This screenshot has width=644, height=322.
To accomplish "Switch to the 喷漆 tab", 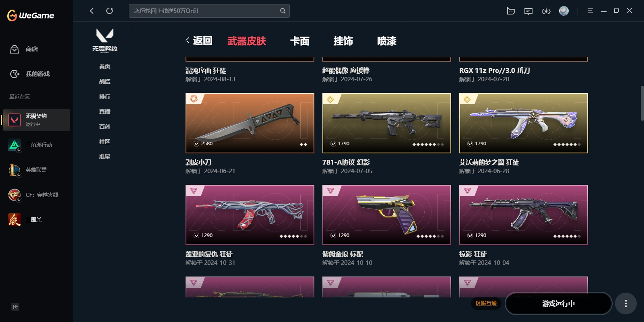I will coord(387,41).
